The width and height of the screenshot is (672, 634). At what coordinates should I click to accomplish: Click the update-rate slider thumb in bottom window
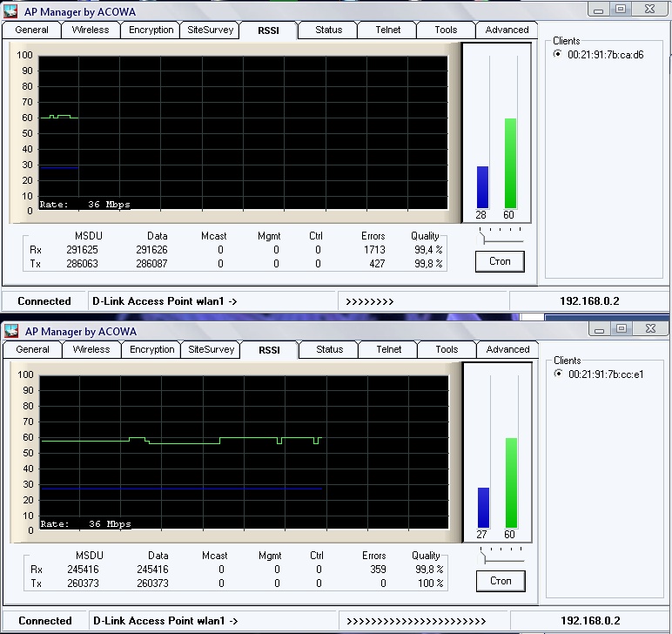tap(483, 557)
